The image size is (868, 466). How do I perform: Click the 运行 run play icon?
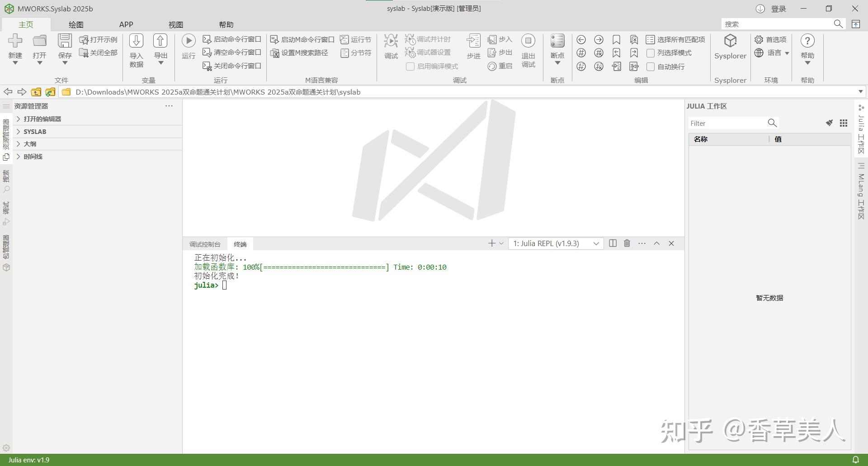pyautogui.click(x=189, y=41)
